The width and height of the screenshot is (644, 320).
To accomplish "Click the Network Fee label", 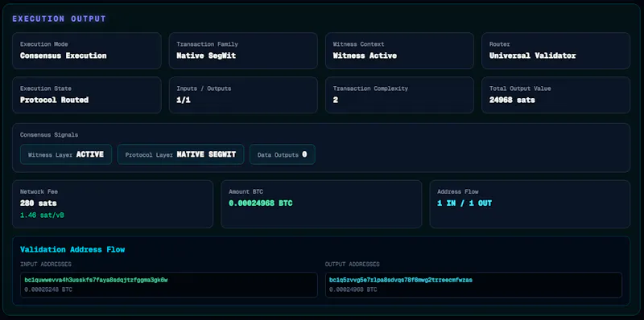I will tap(39, 191).
